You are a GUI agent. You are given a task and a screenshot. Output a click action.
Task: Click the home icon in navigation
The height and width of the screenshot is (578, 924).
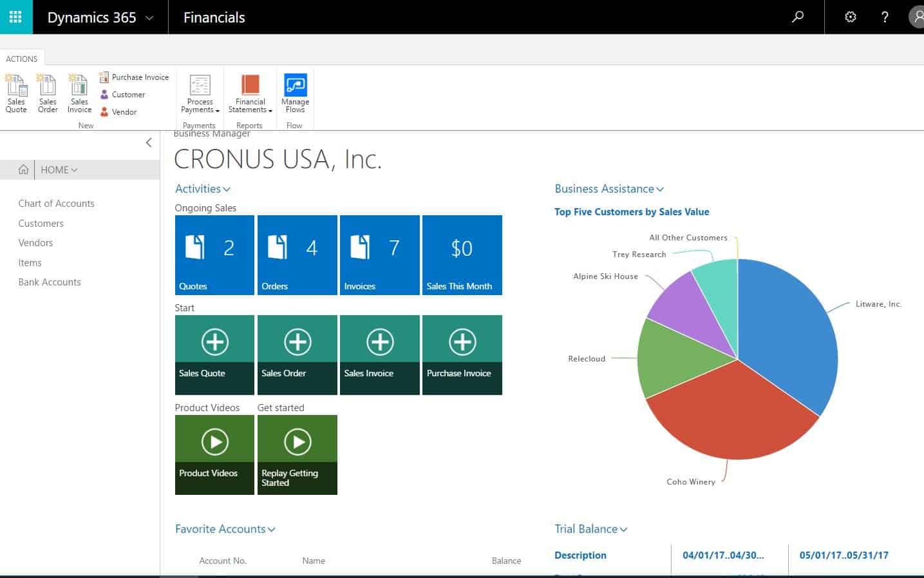click(x=24, y=169)
